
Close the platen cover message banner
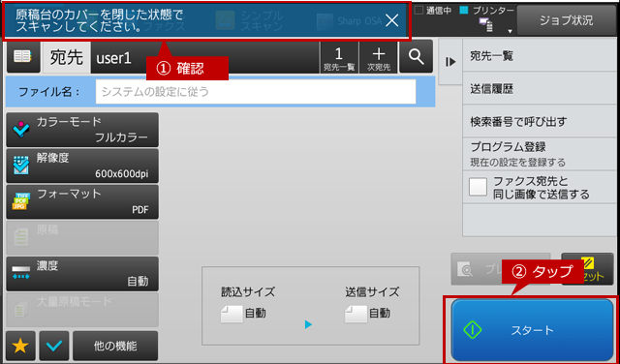(391, 20)
